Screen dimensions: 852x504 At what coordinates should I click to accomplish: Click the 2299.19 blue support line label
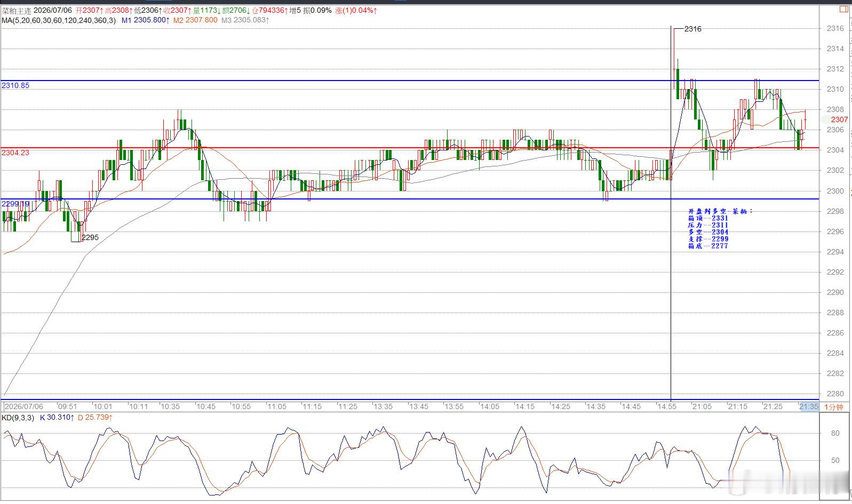pyautogui.click(x=15, y=204)
